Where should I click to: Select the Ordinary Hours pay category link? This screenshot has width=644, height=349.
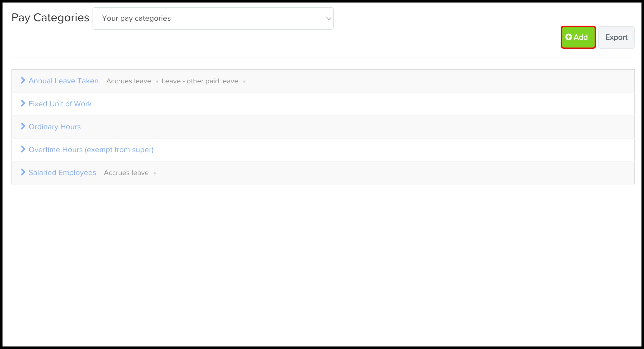pos(55,127)
